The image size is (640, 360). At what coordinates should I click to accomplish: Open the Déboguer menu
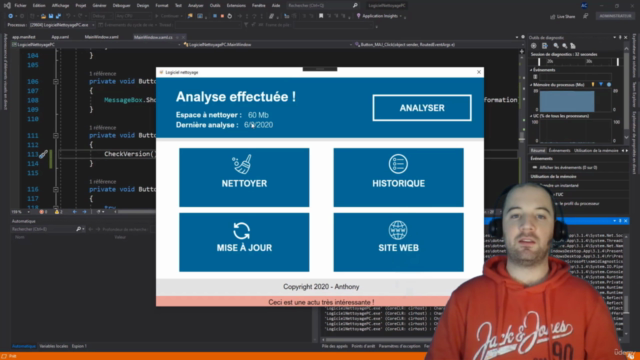121,6
